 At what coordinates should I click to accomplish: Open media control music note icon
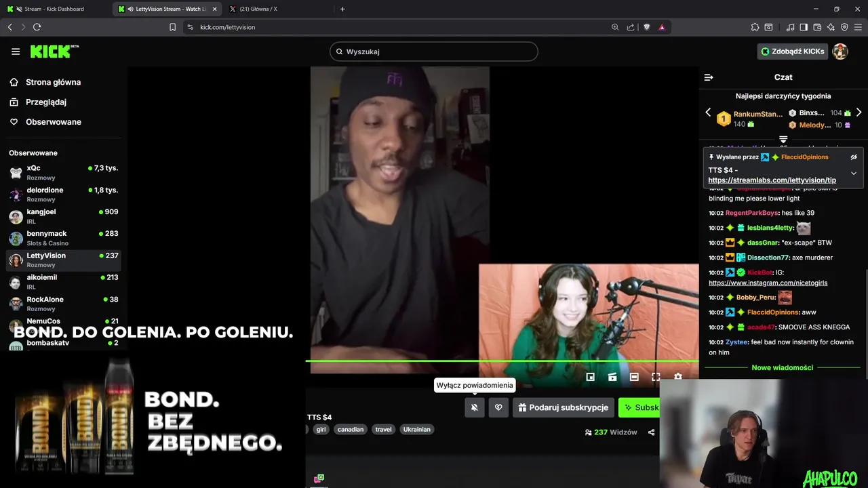tap(790, 27)
